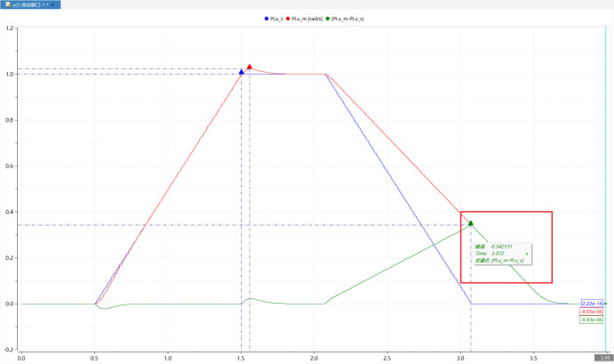Click the blue Pl.u_s legend dot
Screen dimensions: 614x364
tap(267, 19)
